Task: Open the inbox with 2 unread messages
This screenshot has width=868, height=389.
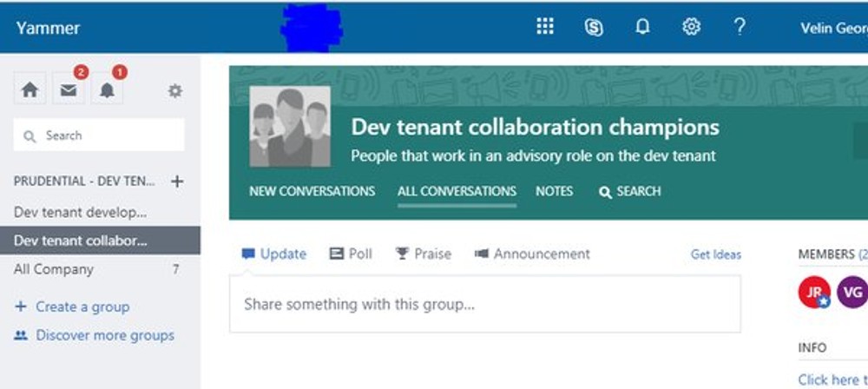Action: [69, 89]
